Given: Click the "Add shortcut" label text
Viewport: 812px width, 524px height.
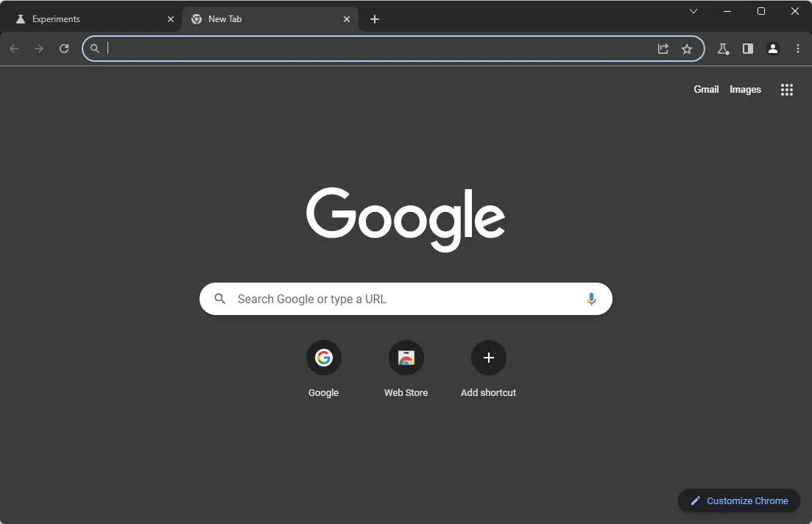Looking at the screenshot, I should (488, 392).
